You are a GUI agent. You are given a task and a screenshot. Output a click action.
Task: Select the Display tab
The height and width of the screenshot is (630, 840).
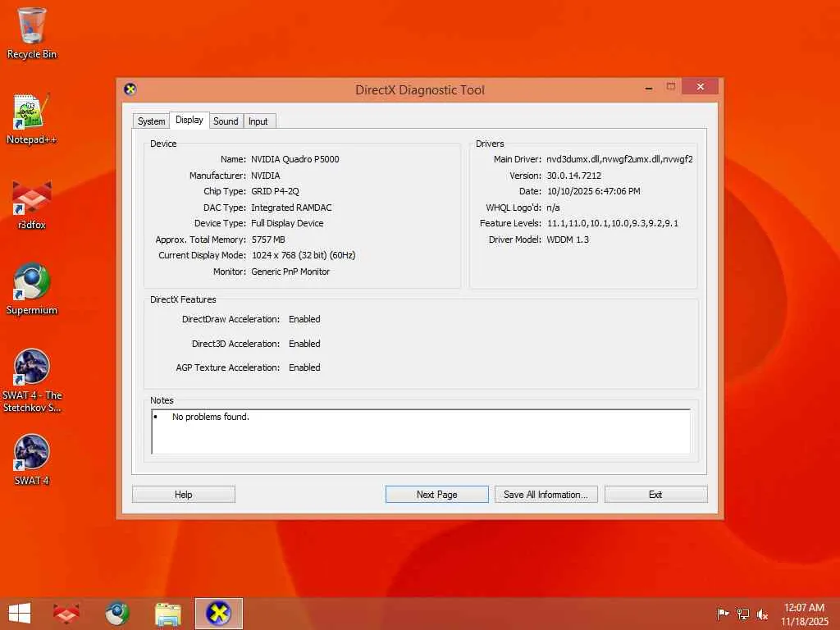coord(189,120)
